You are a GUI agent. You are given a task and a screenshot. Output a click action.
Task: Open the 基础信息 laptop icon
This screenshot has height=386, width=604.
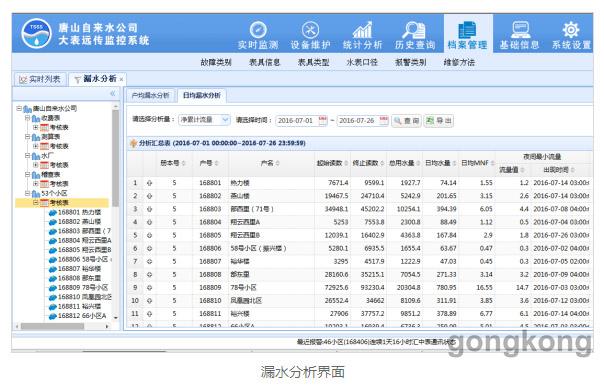coord(520,30)
